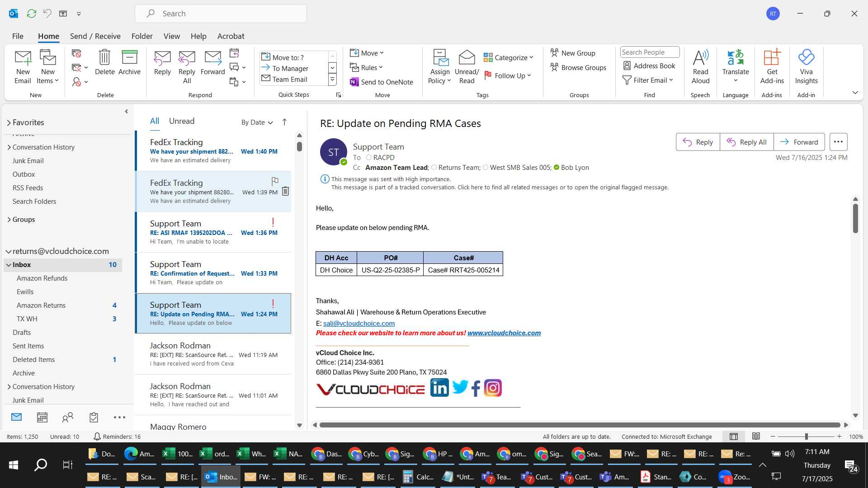Open www.vcloudchoice.com link
This screenshot has width=868, height=488.
[x=504, y=333]
